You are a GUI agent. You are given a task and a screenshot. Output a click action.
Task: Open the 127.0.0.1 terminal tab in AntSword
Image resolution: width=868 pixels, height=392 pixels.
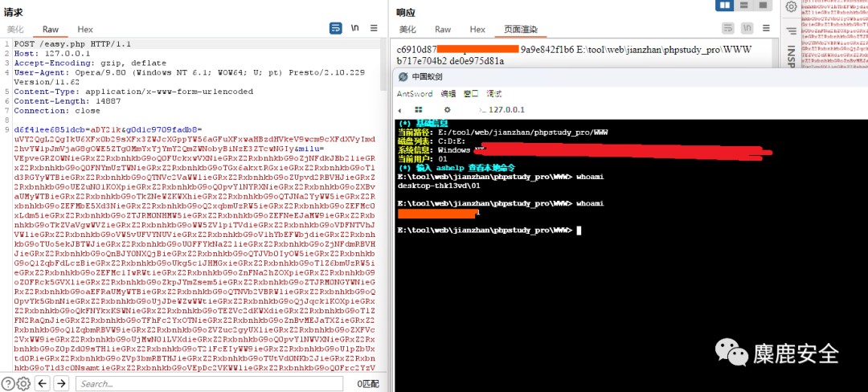[x=502, y=110]
